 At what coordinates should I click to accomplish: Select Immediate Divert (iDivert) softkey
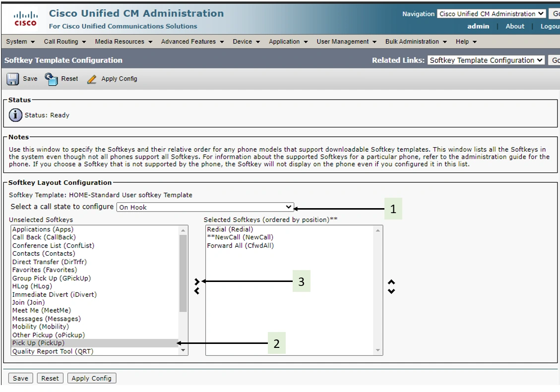click(x=95, y=294)
